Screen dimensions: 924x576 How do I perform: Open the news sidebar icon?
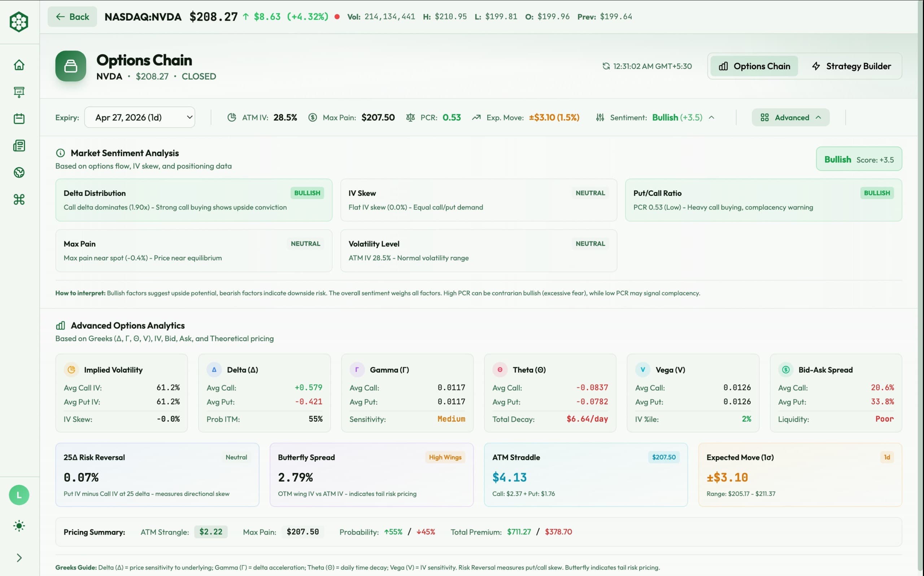19,145
